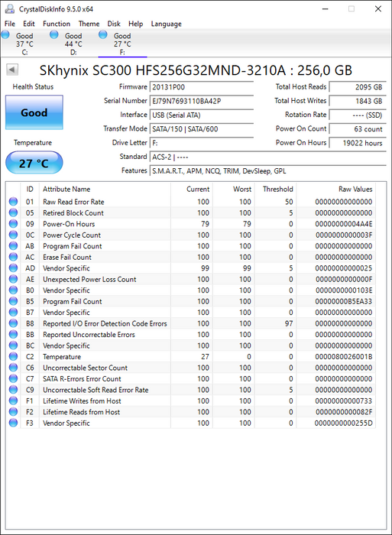Open the File menu
This screenshot has height=535, width=392.
click(10, 24)
